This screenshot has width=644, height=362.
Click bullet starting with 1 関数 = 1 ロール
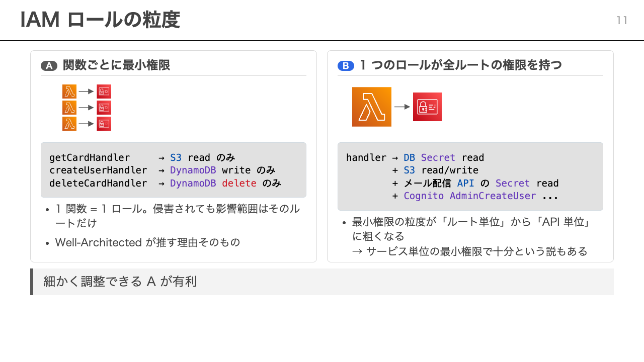178,216
